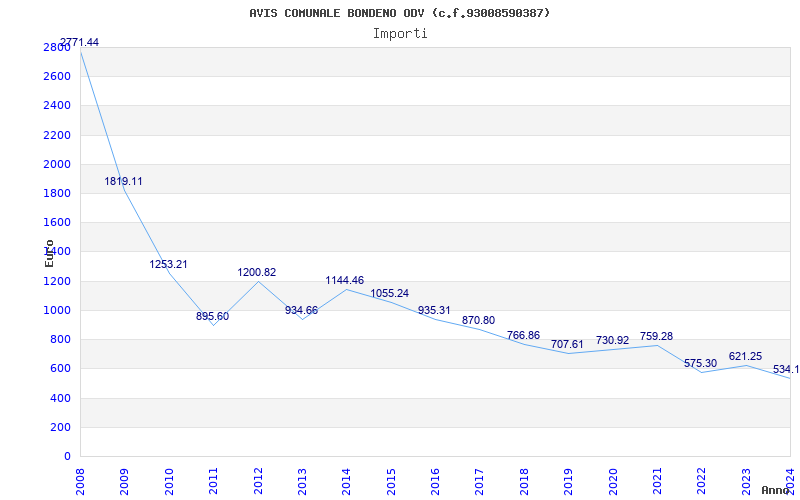Click the 2015 x-axis year label
Viewport: 800px width, 500px height.
pyautogui.click(x=391, y=481)
